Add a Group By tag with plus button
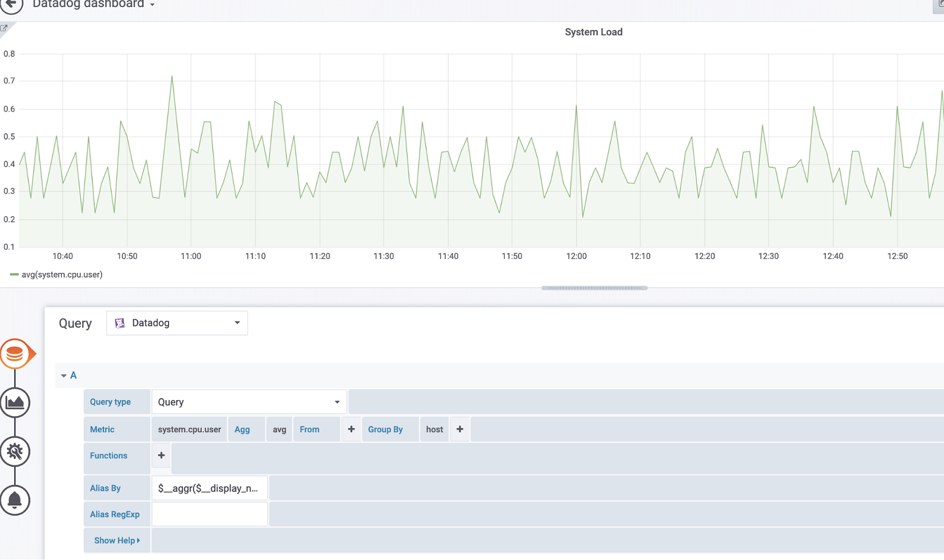The height and width of the screenshot is (560, 944). click(460, 429)
